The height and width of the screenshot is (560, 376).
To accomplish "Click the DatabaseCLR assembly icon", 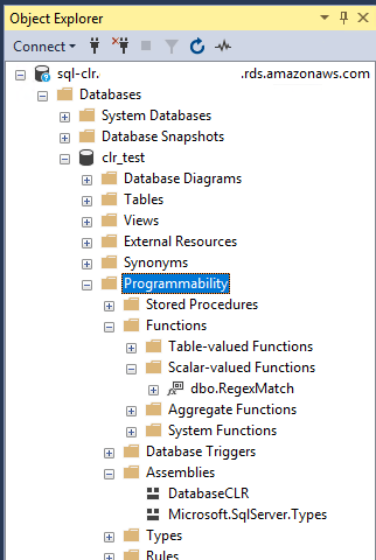I will coord(153,494).
